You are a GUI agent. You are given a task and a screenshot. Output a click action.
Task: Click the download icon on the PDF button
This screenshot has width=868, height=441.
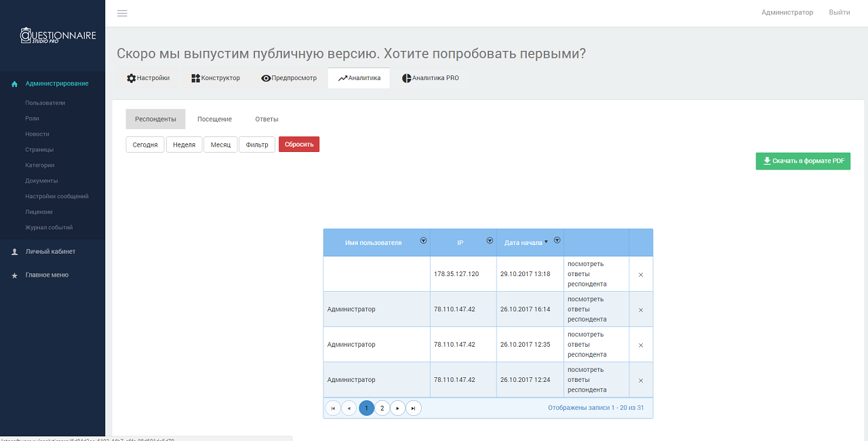767,161
